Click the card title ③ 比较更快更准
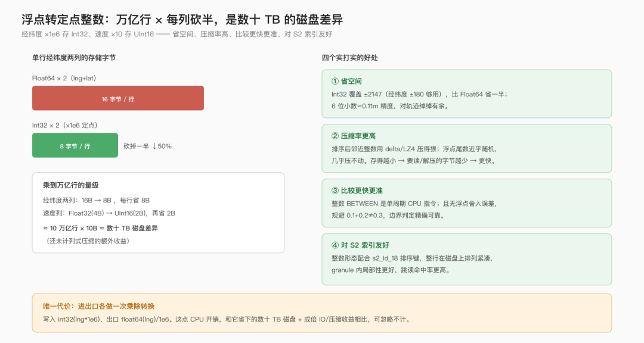 pos(357,191)
